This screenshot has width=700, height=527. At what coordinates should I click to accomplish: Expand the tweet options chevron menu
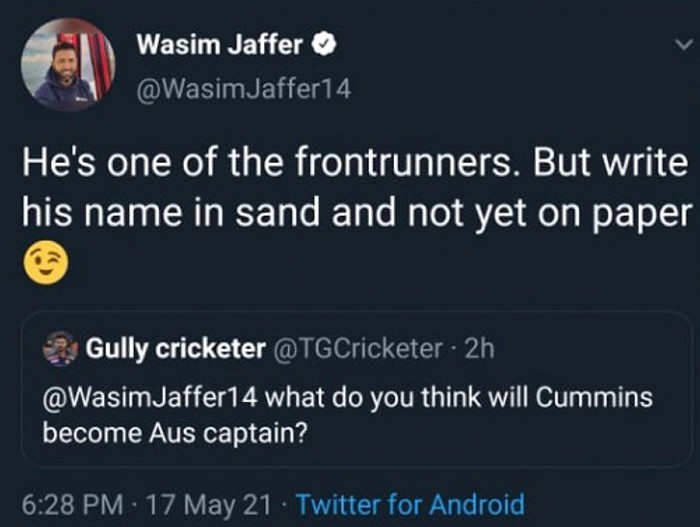pyautogui.click(x=683, y=45)
